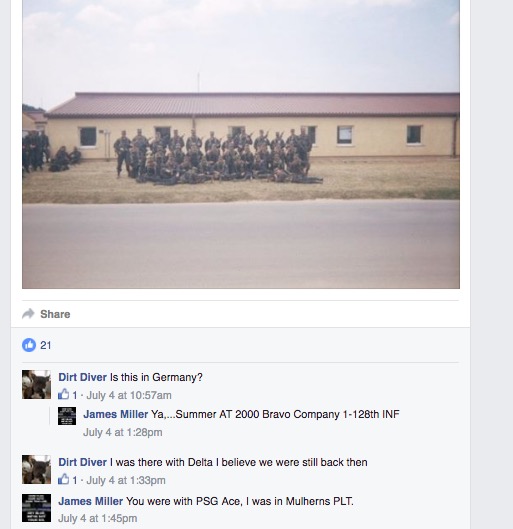Click July 4 at 10:57am timestamp

click(x=129, y=395)
